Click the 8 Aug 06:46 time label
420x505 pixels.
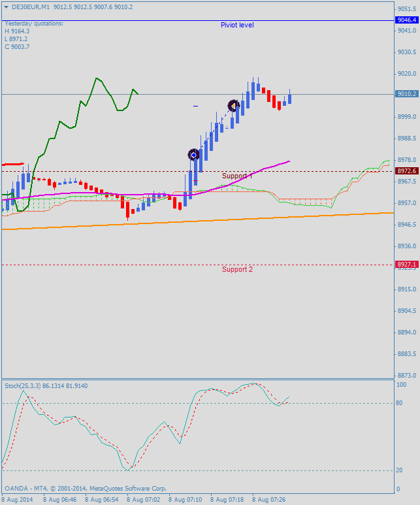coord(60,500)
